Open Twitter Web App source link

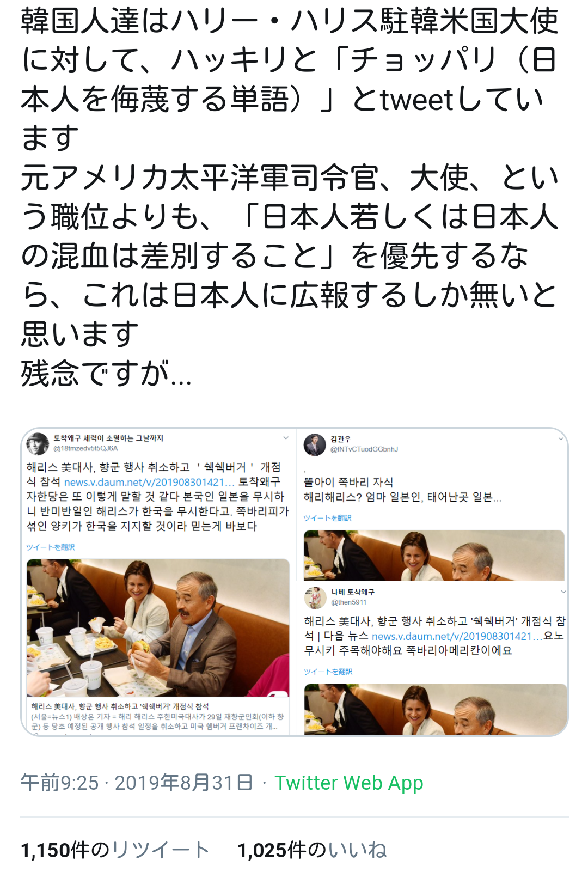(x=349, y=783)
